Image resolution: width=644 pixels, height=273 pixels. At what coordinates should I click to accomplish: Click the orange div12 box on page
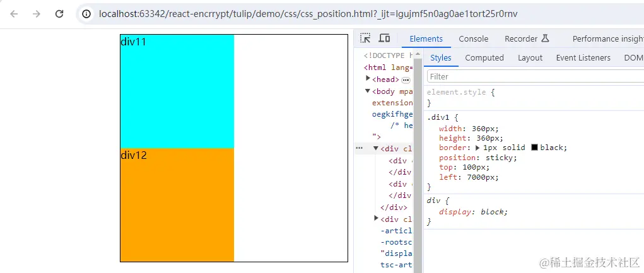point(177,204)
